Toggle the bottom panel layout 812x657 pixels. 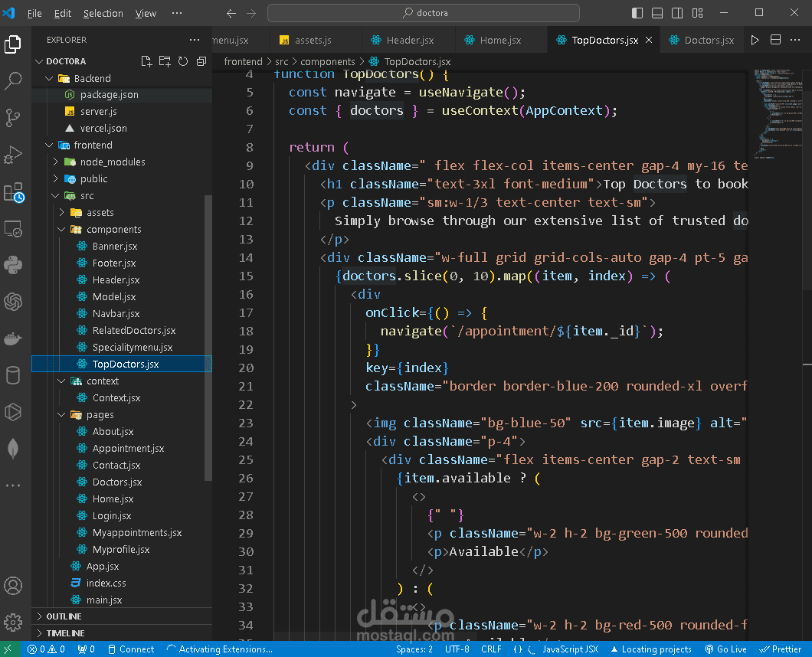click(x=657, y=13)
